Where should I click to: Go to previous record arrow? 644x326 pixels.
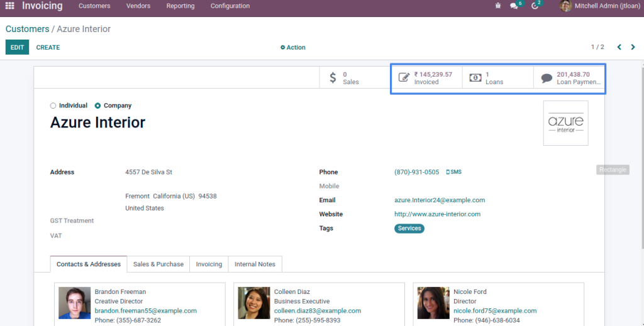(x=619, y=47)
